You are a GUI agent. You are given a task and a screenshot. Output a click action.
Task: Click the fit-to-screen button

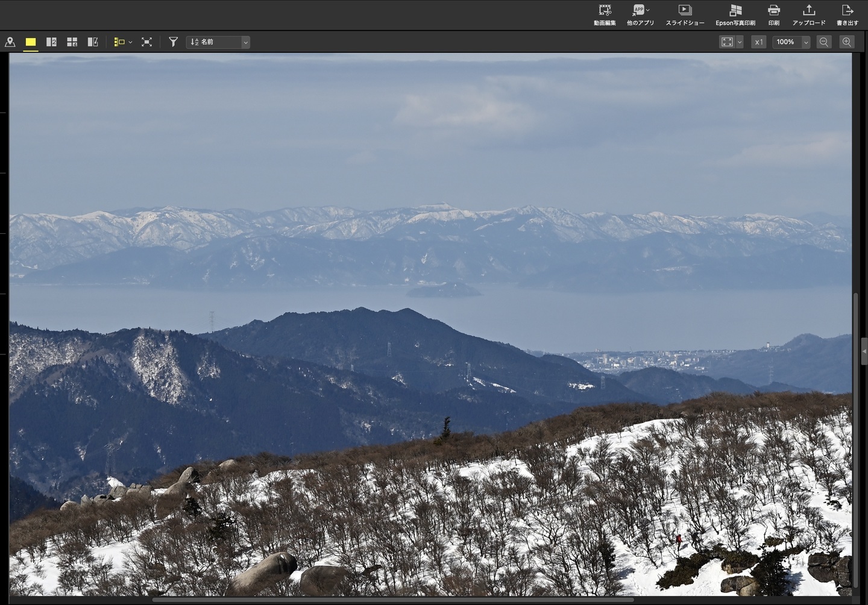tap(727, 42)
